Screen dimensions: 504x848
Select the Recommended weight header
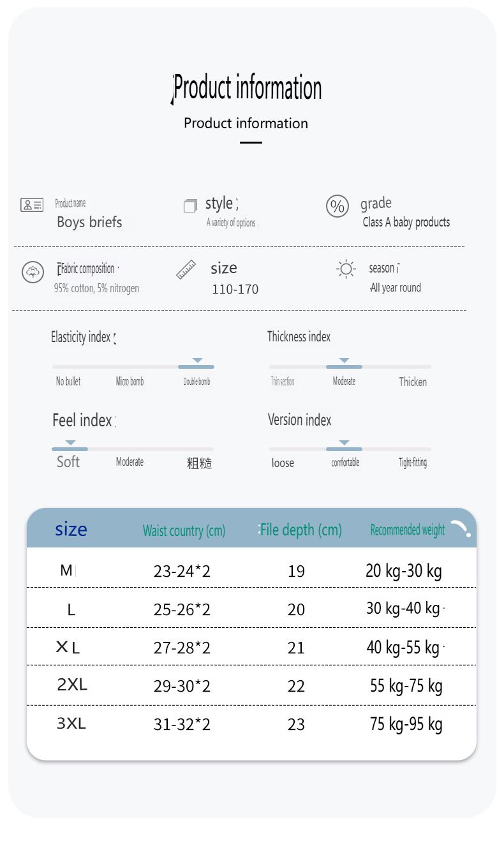(x=408, y=530)
